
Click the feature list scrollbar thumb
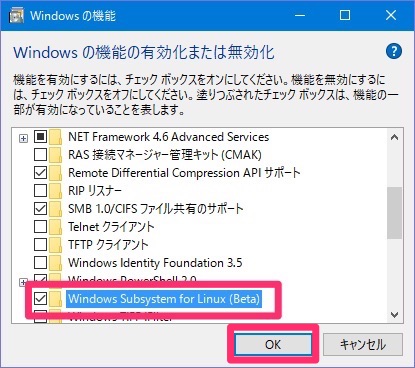(394, 213)
